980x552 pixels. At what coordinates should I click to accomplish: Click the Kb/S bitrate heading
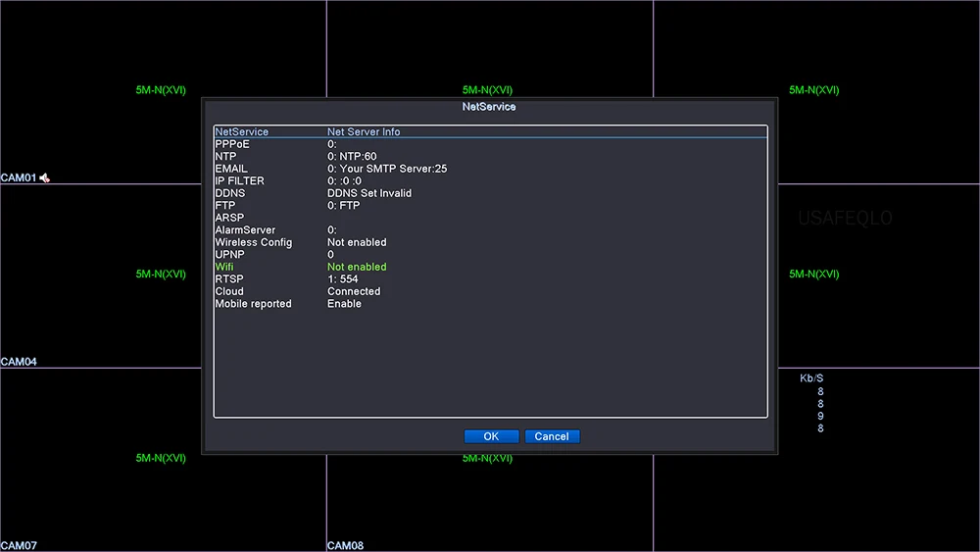click(x=811, y=378)
